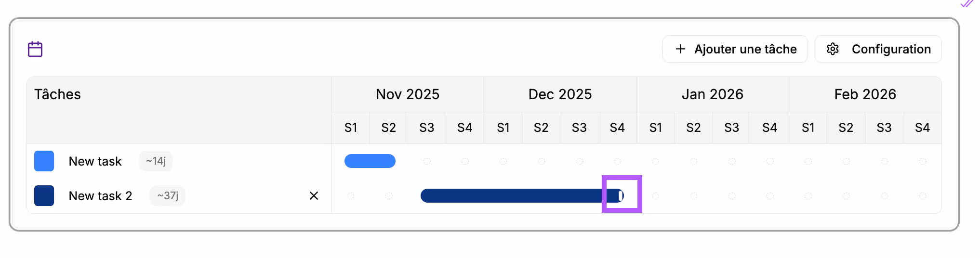Image resolution: width=980 pixels, height=258 pixels.
Task: Click the ~37j duration badge
Action: tap(168, 196)
